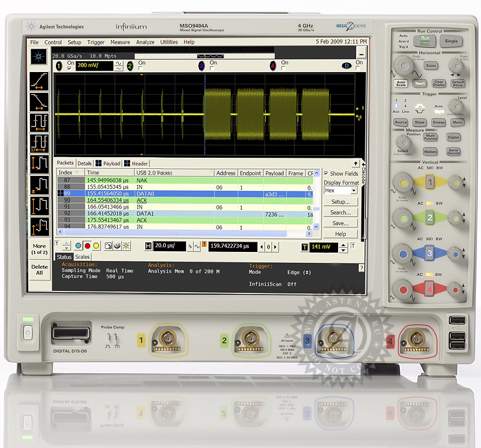Click the Run/Stop hardware button
Viewport: 481px width, 448px height.
425,41
